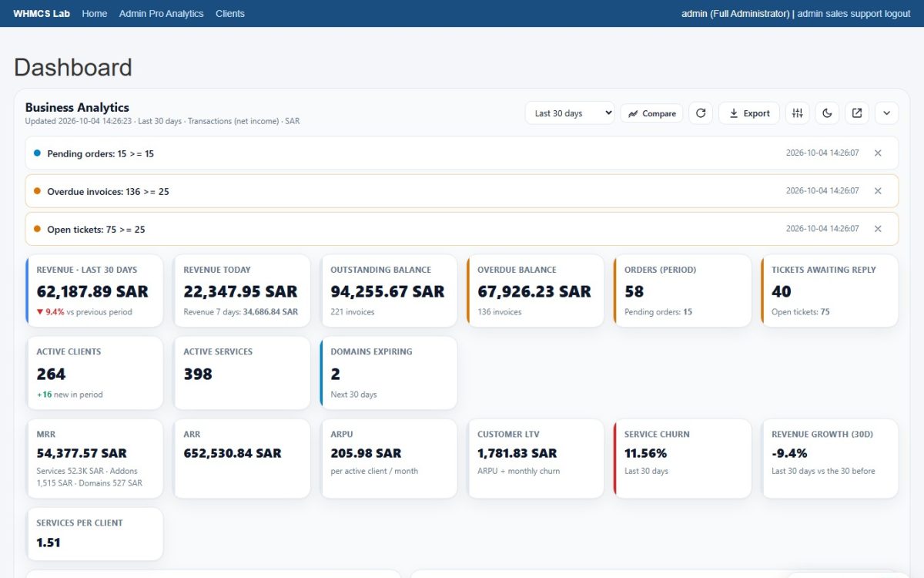Go to Home in top navigation
The width and height of the screenshot is (924, 578).
[95, 14]
